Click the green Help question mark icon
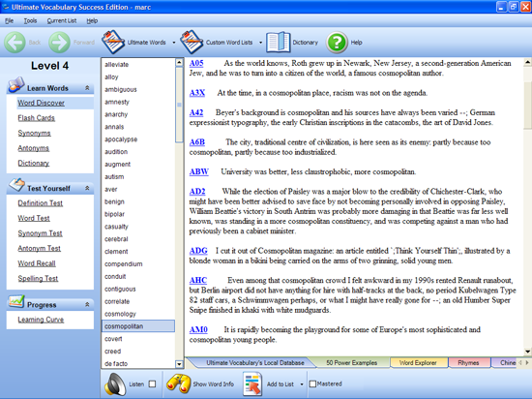 coord(337,43)
